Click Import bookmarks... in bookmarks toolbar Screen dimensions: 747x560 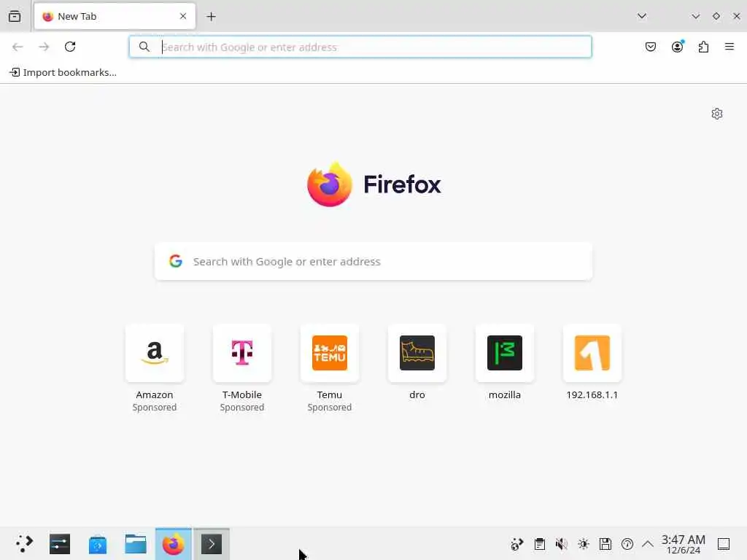63,72
